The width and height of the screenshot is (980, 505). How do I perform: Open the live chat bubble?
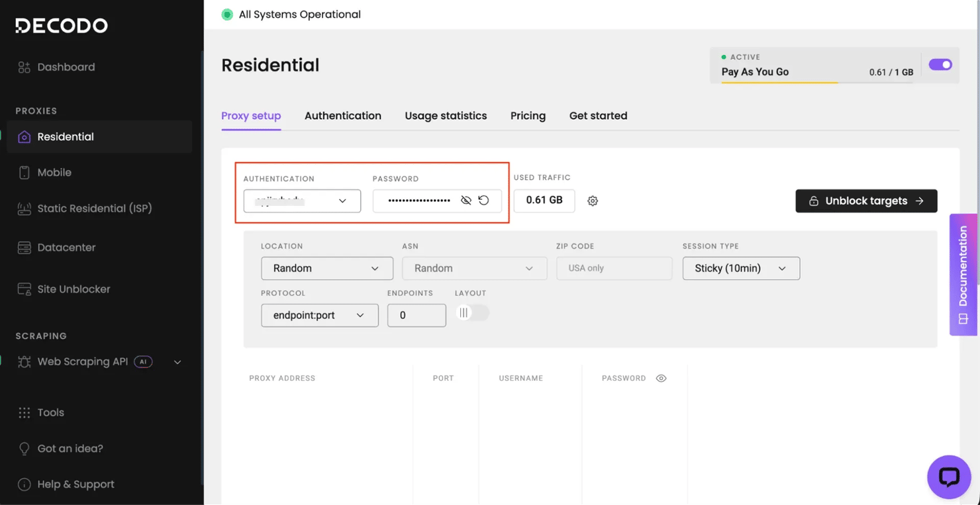948,477
